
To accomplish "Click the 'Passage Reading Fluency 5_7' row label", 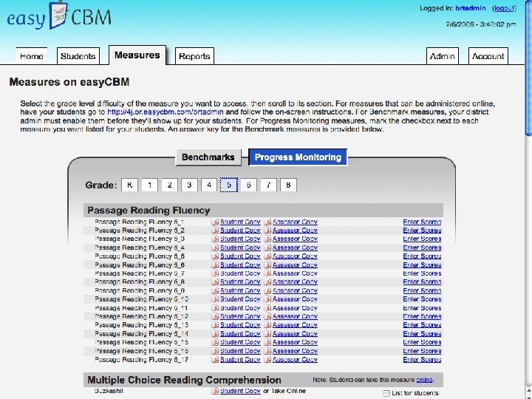I will tap(140, 273).
